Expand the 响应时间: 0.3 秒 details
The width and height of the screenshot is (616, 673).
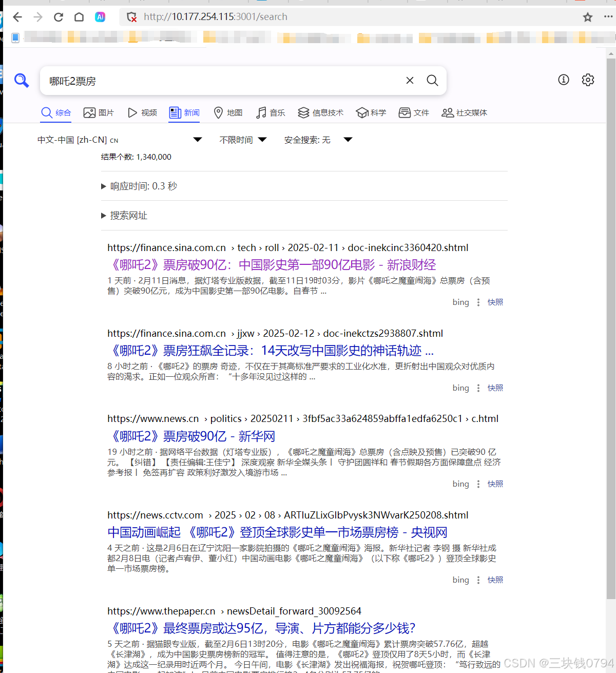(139, 186)
